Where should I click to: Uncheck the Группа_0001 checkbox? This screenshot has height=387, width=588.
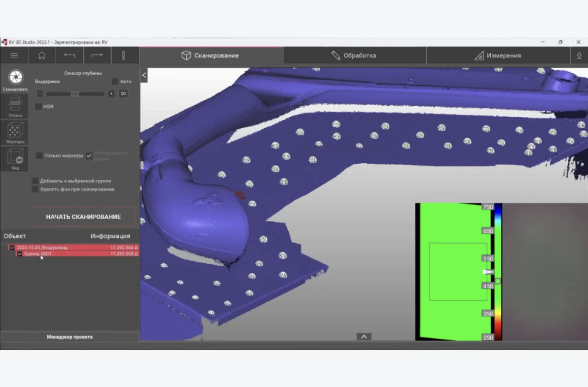point(19,254)
